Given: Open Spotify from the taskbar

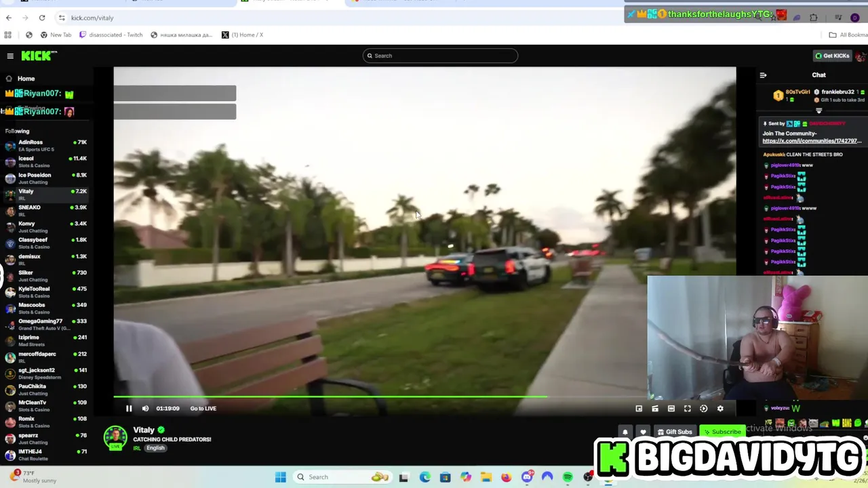Looking at the screenshot, I should coord(568,477).
